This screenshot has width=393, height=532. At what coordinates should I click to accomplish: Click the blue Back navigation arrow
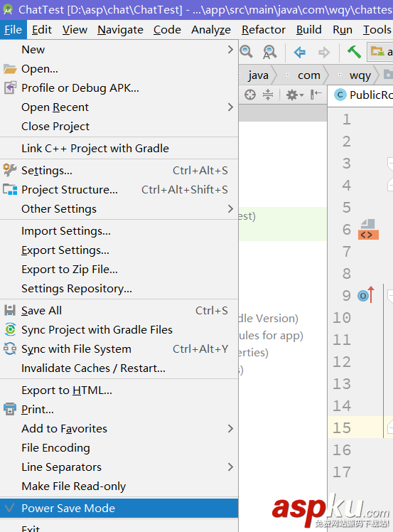[x=299, y=53]
